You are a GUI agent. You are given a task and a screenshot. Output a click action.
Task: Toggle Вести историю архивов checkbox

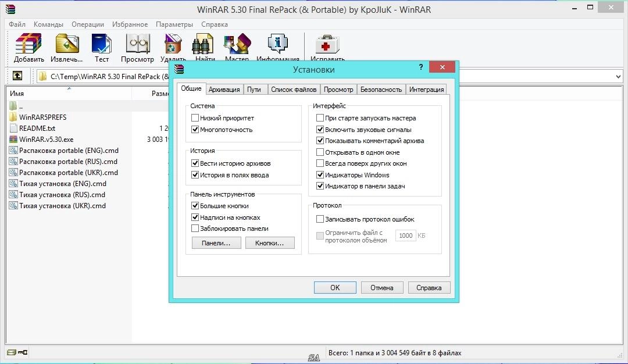(x=195, y=163)
